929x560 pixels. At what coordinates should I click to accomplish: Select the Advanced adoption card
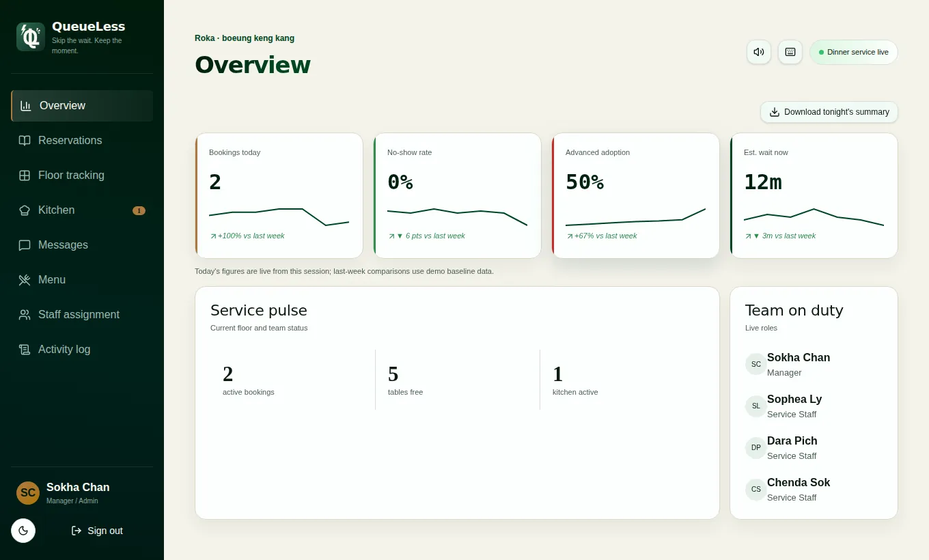(x=635, y=196)
